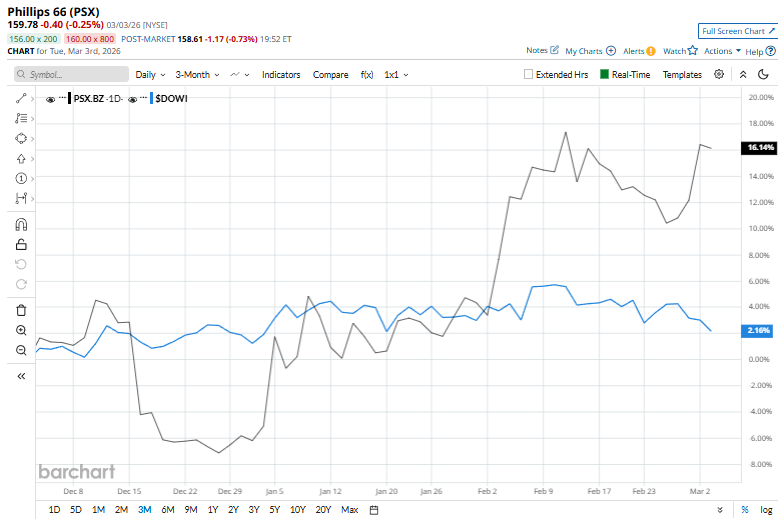Image resolution: width=778 pixels, height=522 pixels.
Task: Open the Templates menu
Action: pyautogui.click(x=682, y=75)
